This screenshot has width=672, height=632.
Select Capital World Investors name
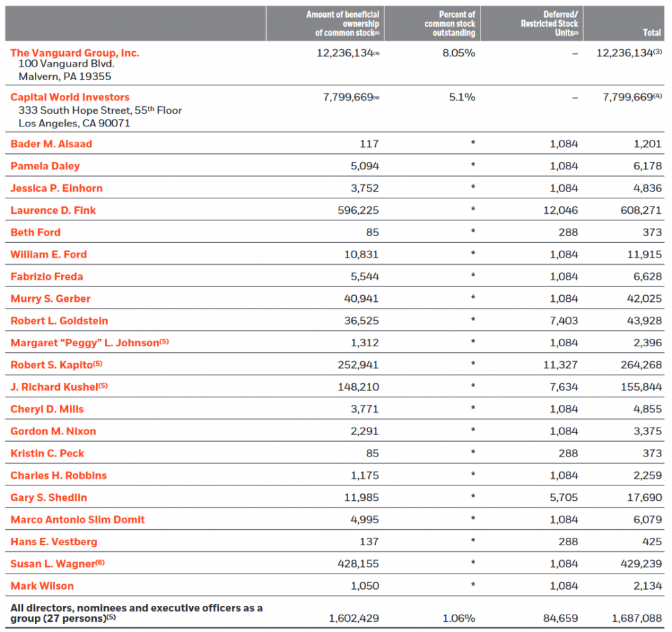tap(70, 97)
